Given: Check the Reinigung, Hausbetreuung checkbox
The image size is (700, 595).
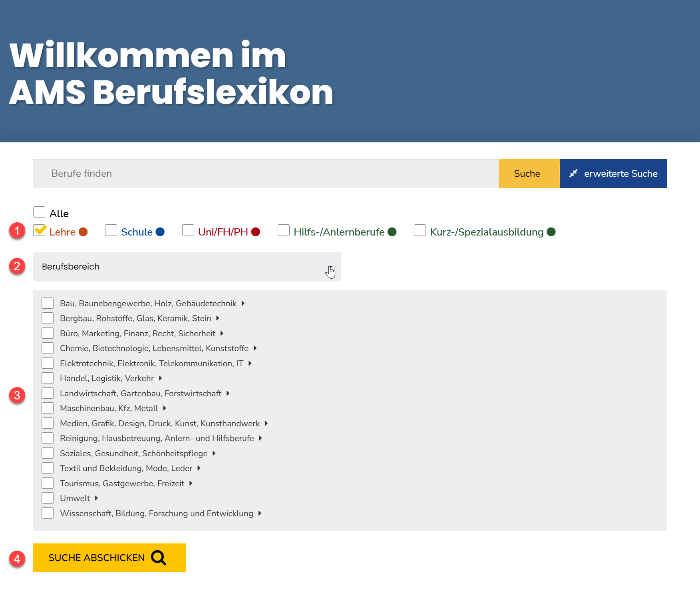Looking at the screenshot, I should tap(48, 438).
